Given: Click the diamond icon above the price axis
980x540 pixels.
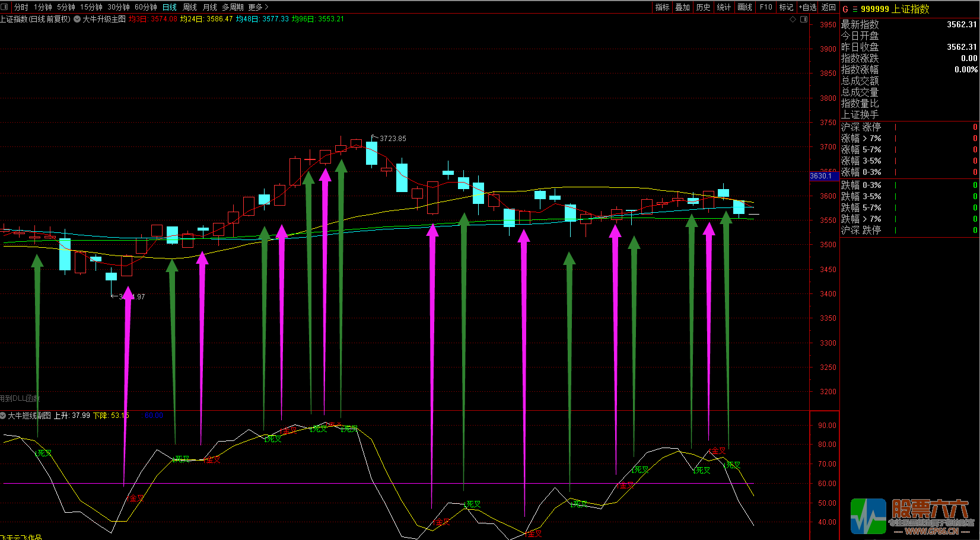Looking at the screenshot, I should point(793,20).
